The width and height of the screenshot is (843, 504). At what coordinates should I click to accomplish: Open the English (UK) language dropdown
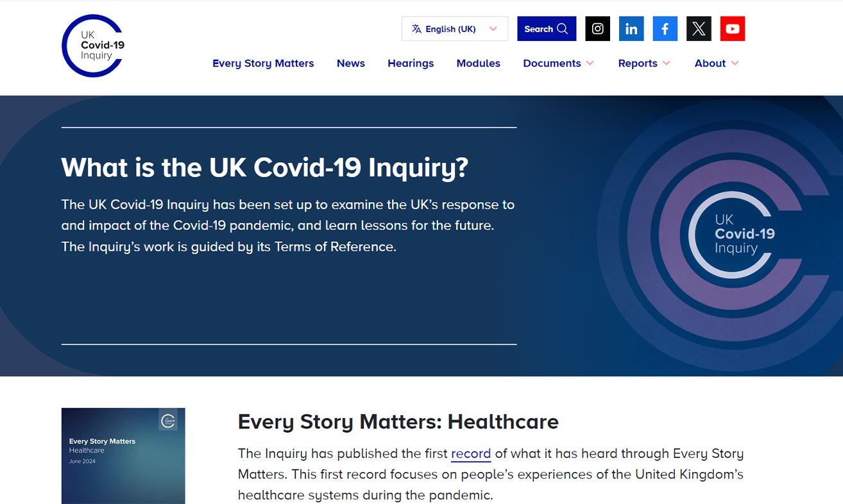[454, 29]
